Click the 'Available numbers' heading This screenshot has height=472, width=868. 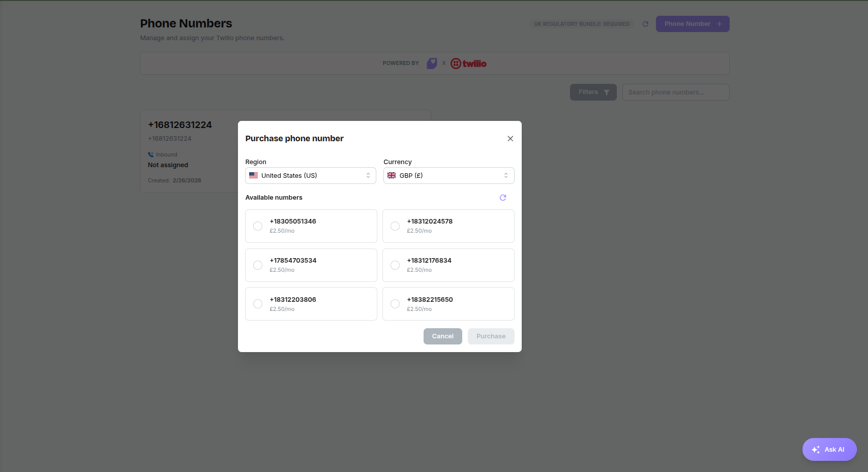coord(274,198)
